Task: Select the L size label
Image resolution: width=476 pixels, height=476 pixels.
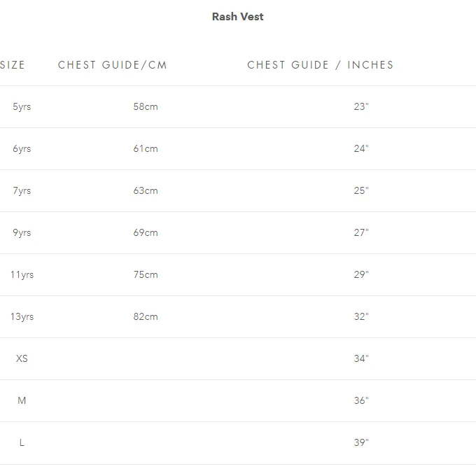Action: click(x=22, y=442)
